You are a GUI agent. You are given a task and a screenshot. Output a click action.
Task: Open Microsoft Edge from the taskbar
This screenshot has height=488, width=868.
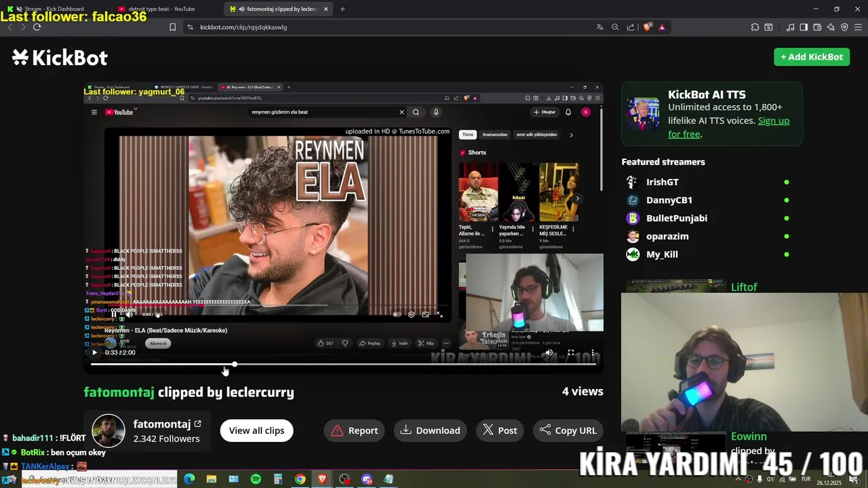pyautogui.click(x=189, y=479)
